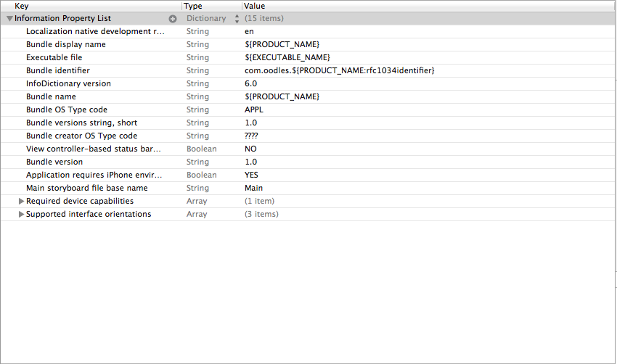Click the Key column header

pos(22,6)
